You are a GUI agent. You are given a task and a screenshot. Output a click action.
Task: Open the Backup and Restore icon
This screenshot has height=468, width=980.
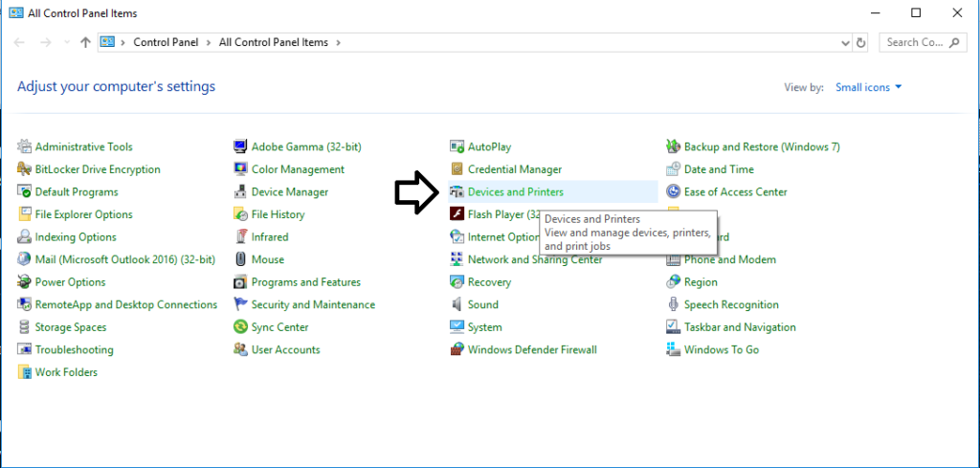click(673, 146)
